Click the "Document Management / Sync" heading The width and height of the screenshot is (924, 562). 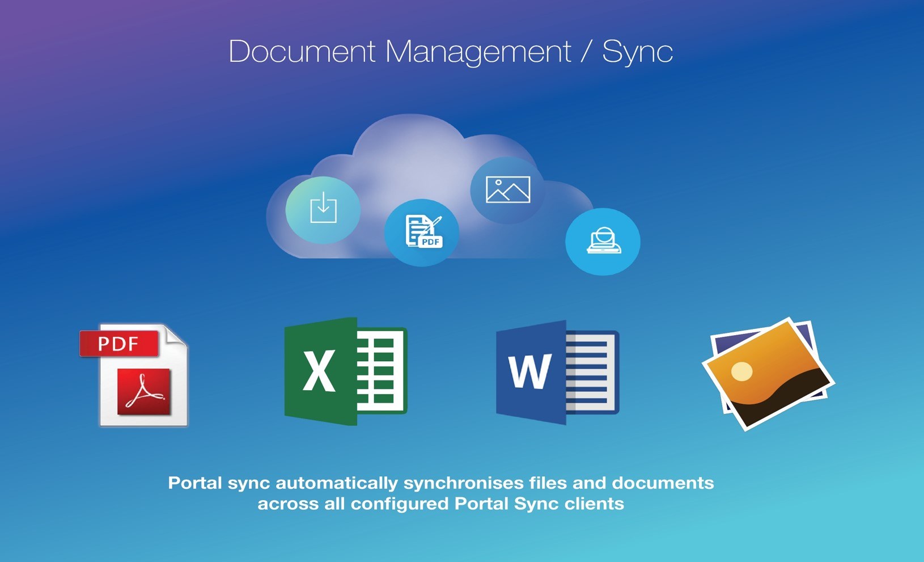coord(451,52)
